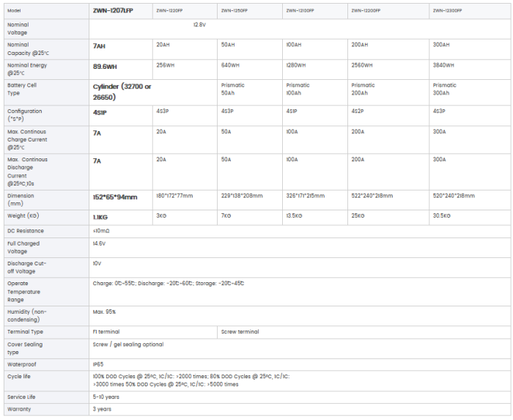
Task: Click the ZWN-12100FP column header
Action: pos(300,10)
